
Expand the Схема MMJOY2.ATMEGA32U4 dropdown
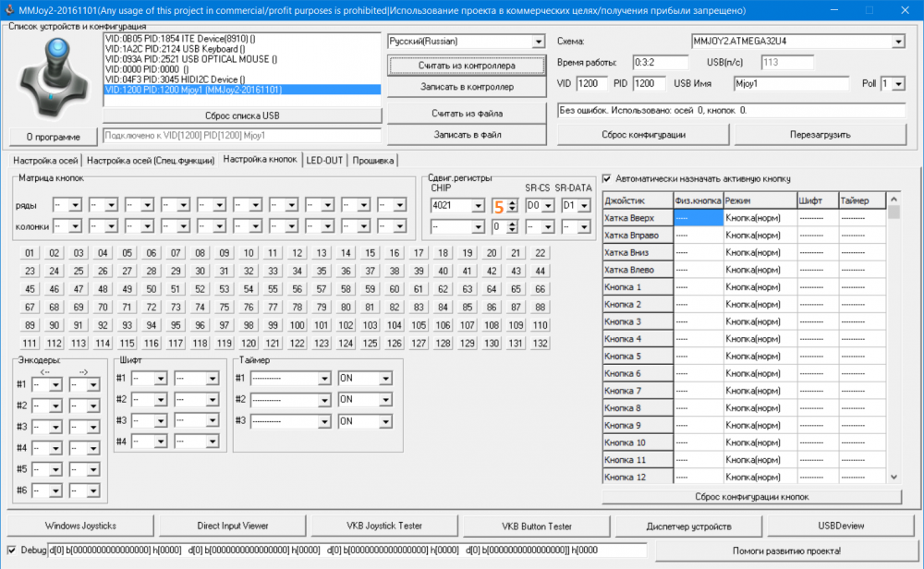coord(897,42)
